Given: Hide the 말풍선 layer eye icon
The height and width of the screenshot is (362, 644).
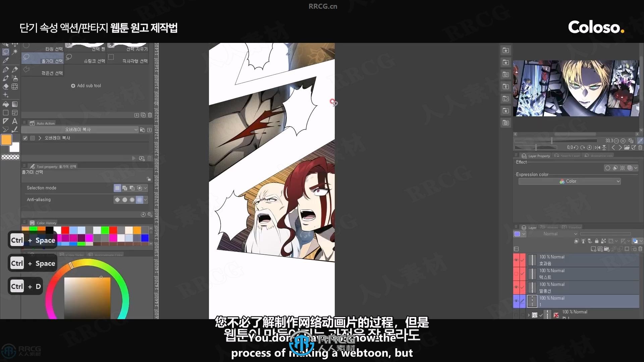Looking at the screenshot, I should pos(516,288).
